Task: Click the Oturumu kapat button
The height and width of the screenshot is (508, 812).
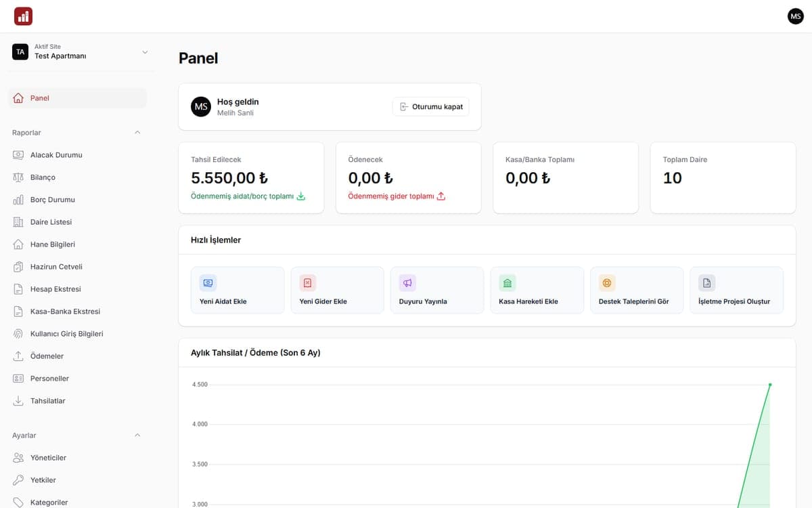Action: (x=430, y=107)
